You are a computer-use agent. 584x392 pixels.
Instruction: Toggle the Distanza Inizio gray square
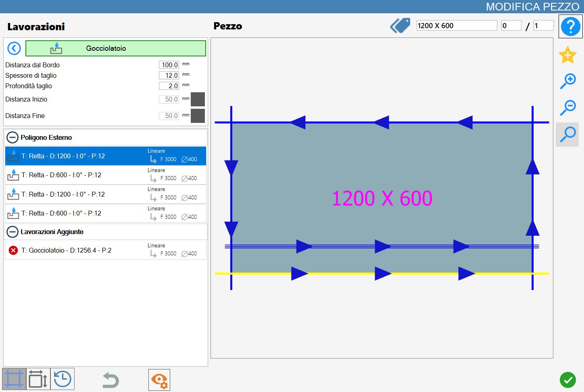click(198, 99)
